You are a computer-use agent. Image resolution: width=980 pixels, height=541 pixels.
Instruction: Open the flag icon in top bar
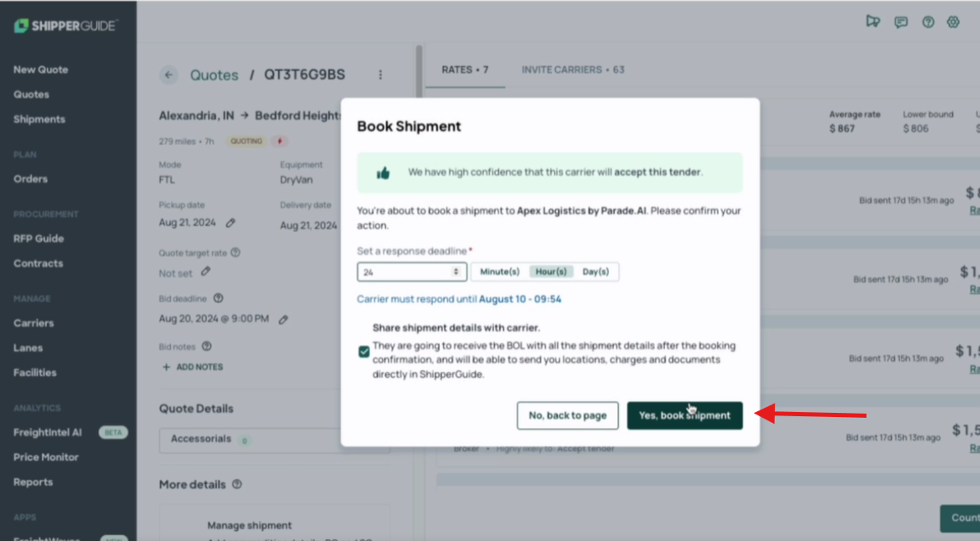click(873, 22)
